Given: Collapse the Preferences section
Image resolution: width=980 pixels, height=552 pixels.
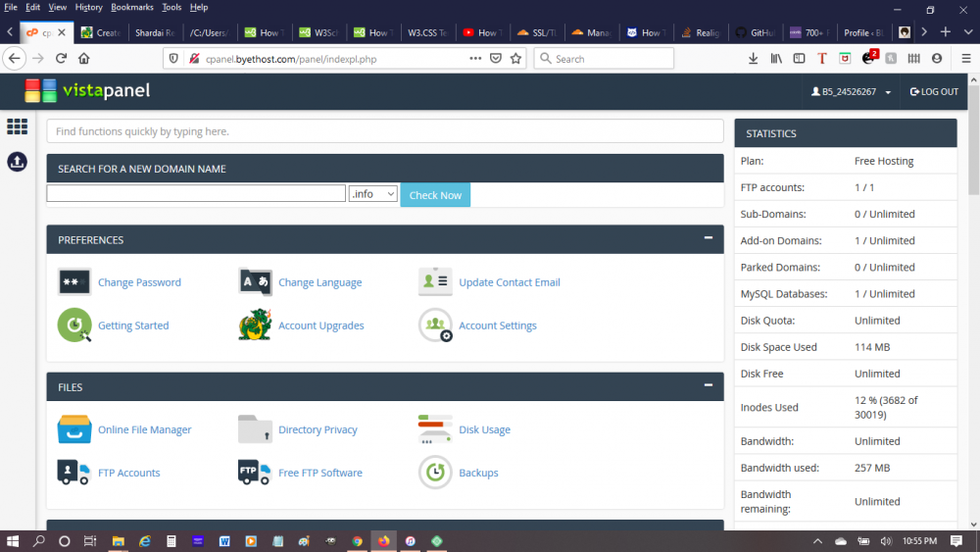Looking at the screenshot, I should (709, 237).
